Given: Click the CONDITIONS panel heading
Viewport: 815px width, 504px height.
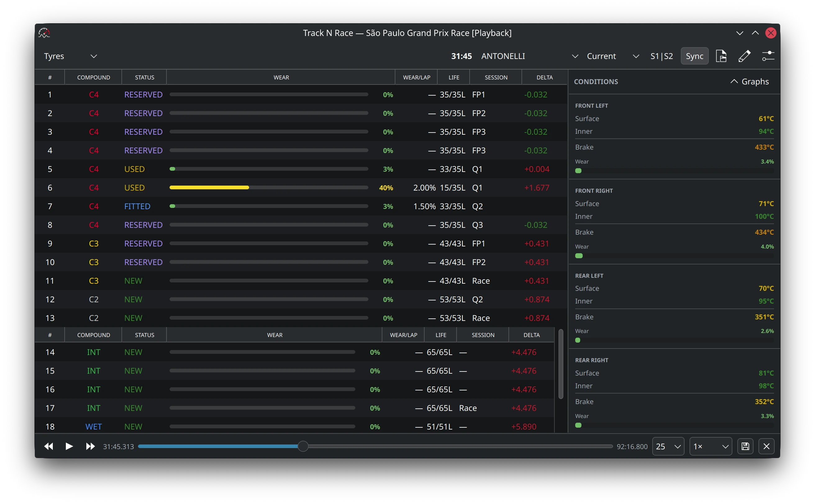Looking at the screenshot, I should tap(595, 81).
